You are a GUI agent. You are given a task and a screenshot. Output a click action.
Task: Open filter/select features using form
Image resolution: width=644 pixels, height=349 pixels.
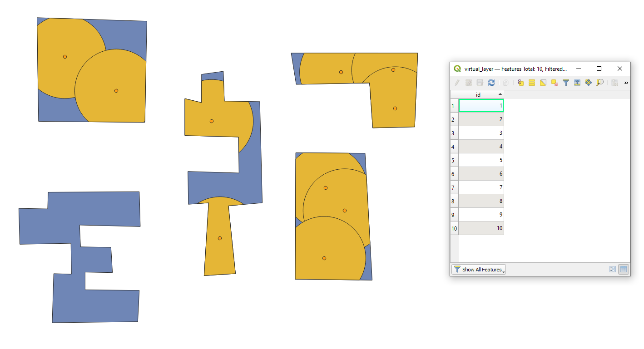point(566,83)
